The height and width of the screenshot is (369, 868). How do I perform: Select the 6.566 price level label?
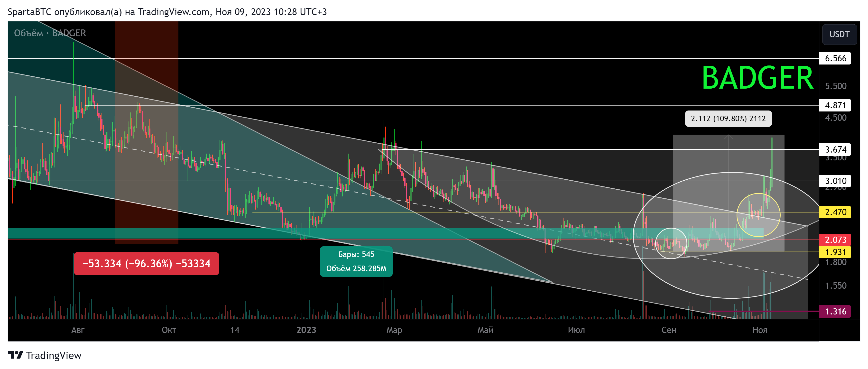(835, 58)
